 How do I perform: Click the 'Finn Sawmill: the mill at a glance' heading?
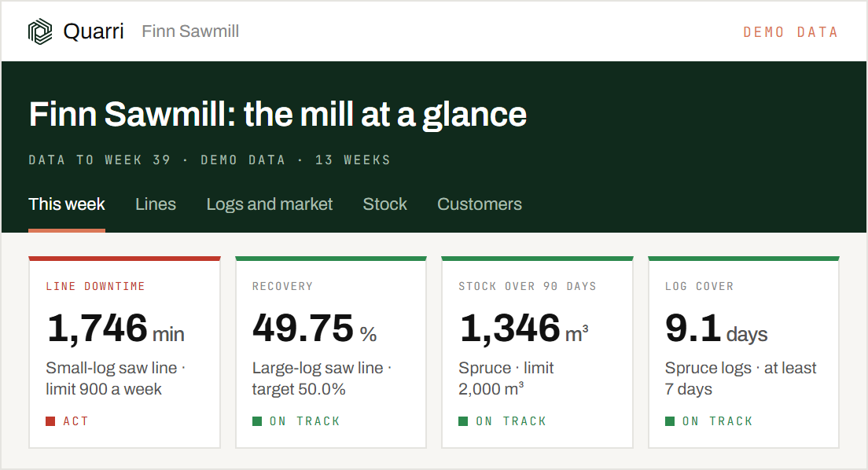(x=278, y=115)
